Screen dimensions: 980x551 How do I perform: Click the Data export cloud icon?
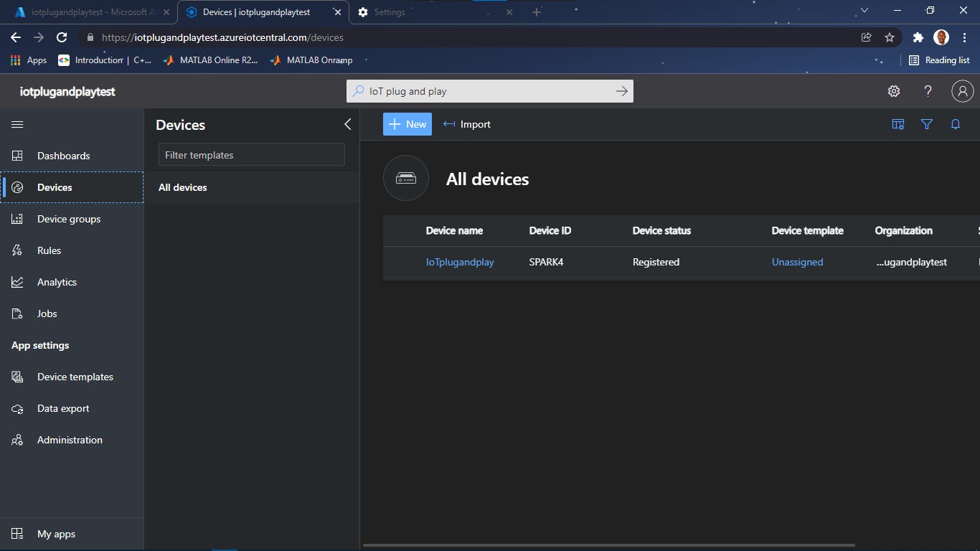point(17,408)
